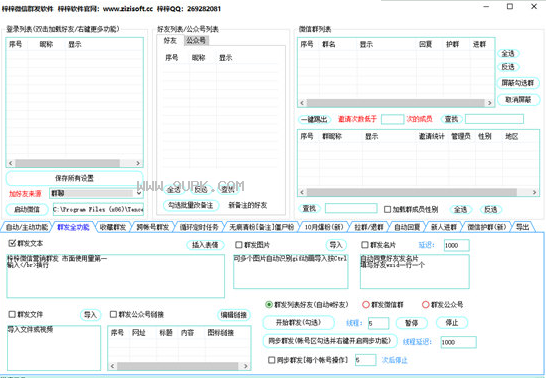Click 导入 next to 群发图片

pyautogui.click(x=336, y=245)
